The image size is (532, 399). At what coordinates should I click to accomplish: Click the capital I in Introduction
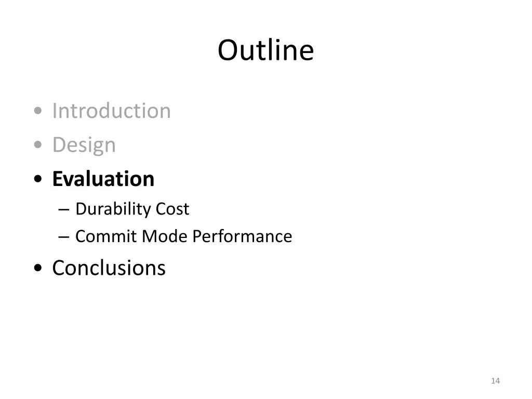pos(54,111)
